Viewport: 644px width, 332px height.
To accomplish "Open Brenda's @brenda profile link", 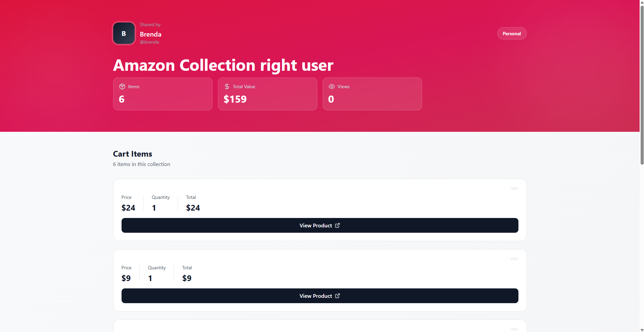I will point(149,42).
